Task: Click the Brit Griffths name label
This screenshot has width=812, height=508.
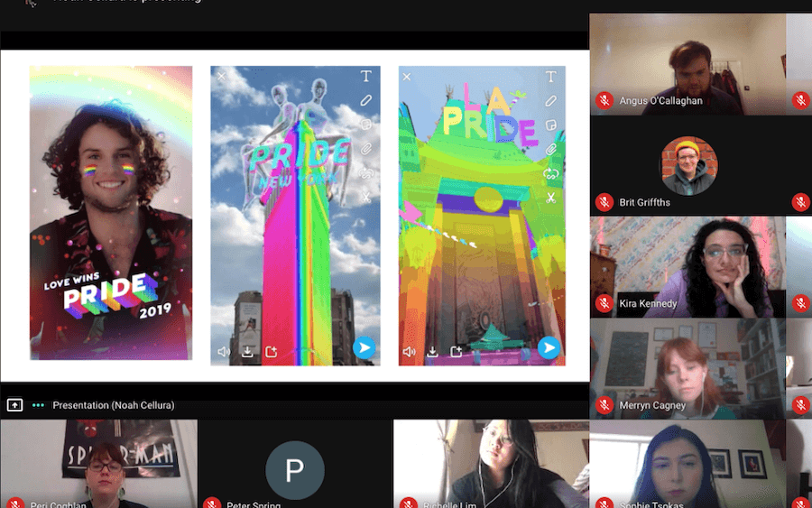Action: pos(645,202)
